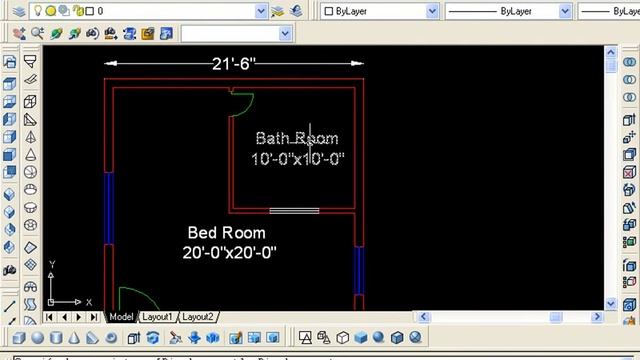Click the 3D Wireframe shade icon
The width and height of the screenshot is (640, 360).
[x=324, y=338]
